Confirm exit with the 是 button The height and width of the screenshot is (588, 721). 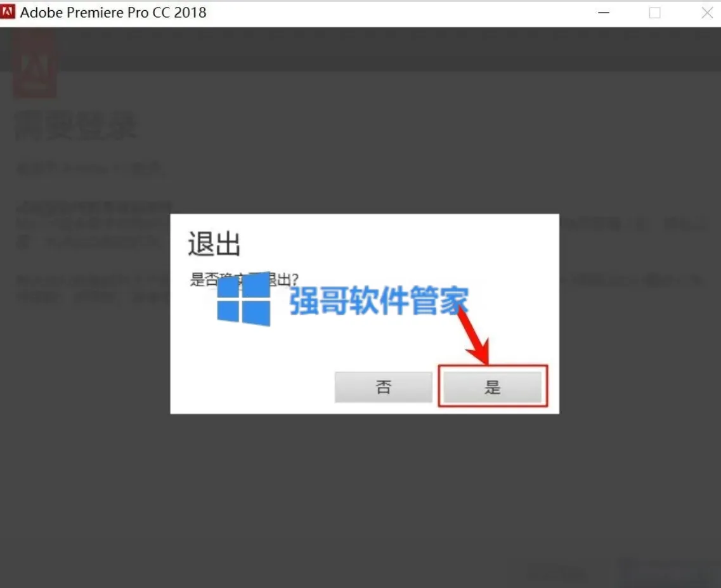(493, 386)
